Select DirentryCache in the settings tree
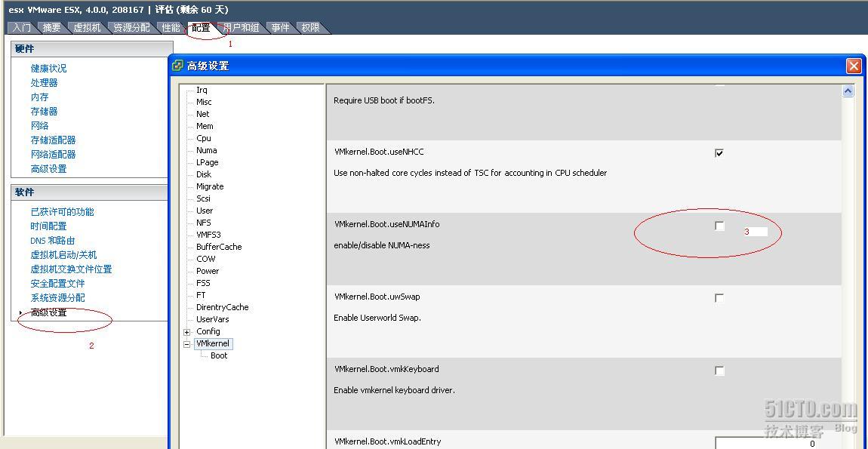Viewport: 868px width, 449px height. pos(222,307)
